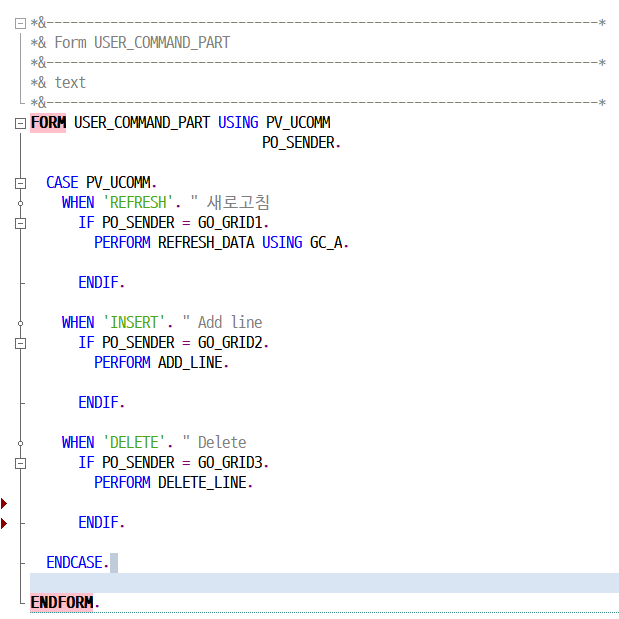Viewport: 619px width, 619px height.
Task: Click PV_UCOMM in the CASE statement
Action: [x=118, y=183]
